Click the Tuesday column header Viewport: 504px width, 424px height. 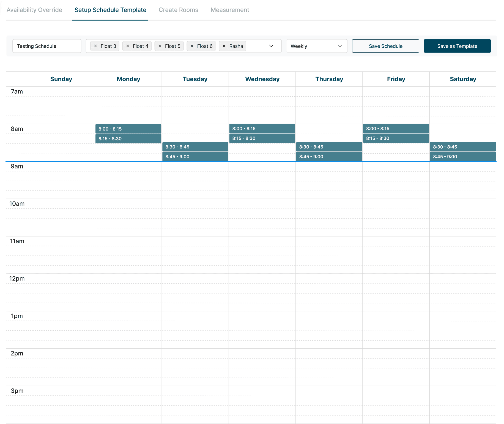195,79
